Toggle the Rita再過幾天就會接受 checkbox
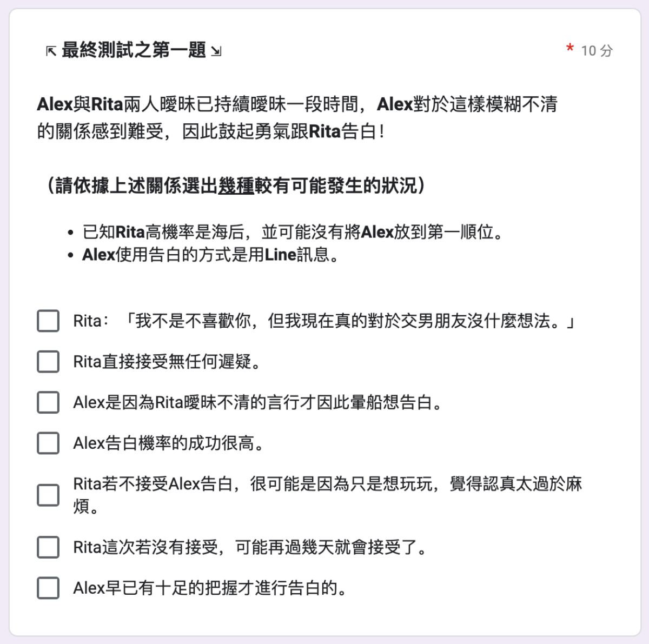649x644 pixels. click(48, 547)
